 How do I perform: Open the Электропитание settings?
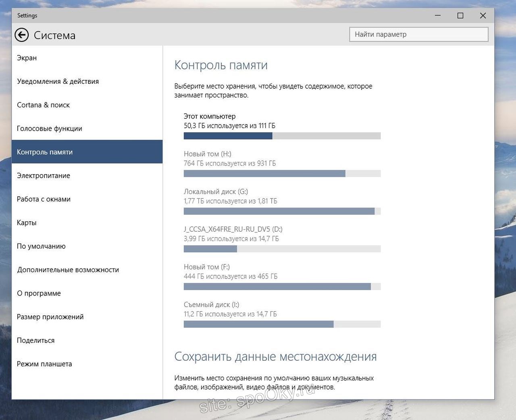point(43,176)
